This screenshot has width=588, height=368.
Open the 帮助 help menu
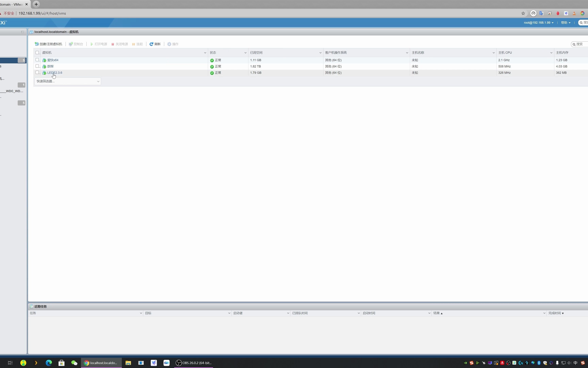click(x=566, y=23)
